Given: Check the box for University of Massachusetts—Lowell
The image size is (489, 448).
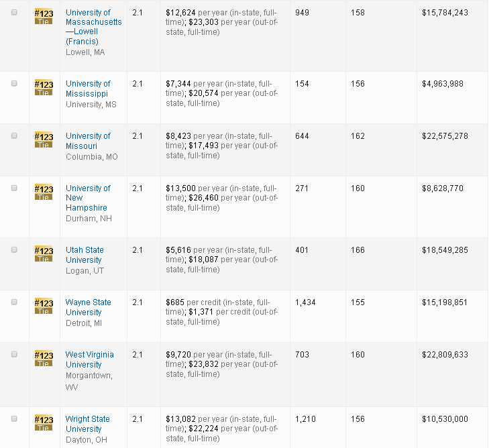Looking at the screenshot, I should [x=15, y=13].
